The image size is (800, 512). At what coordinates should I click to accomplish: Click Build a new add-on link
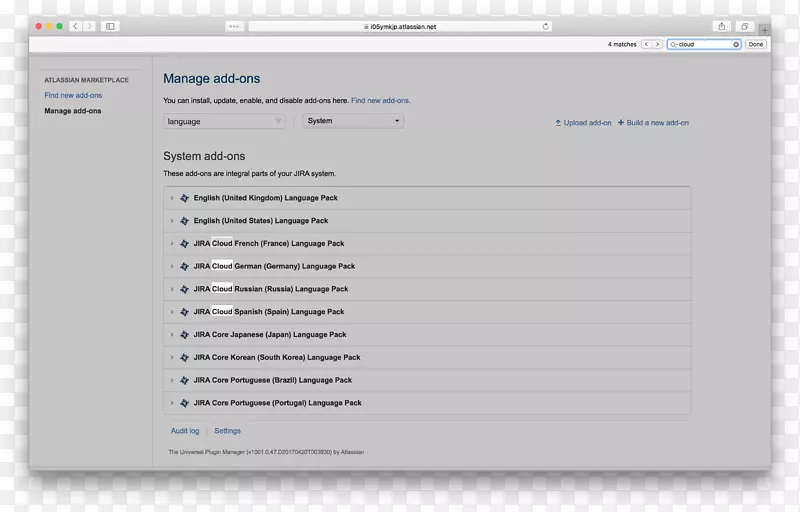click(x=657, y=123)
